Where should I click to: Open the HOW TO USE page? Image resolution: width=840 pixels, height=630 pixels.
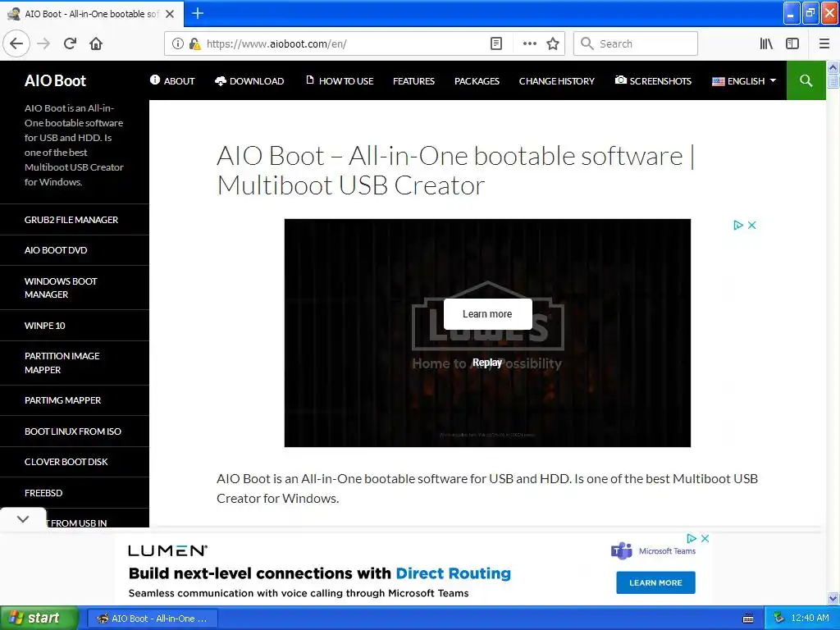click(340, 81)
